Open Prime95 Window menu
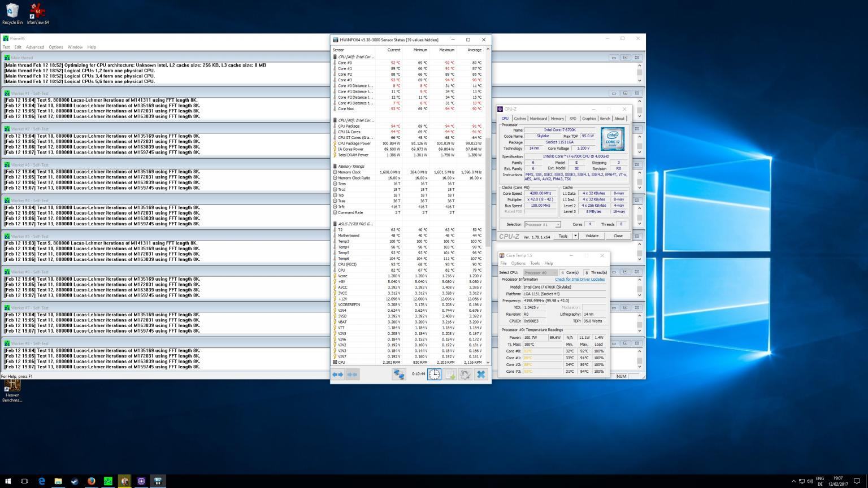The image size is (868, 488). click(75, 47)
